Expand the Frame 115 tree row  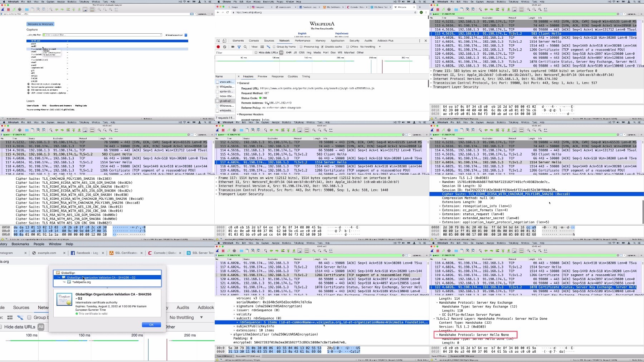(431, 71)
